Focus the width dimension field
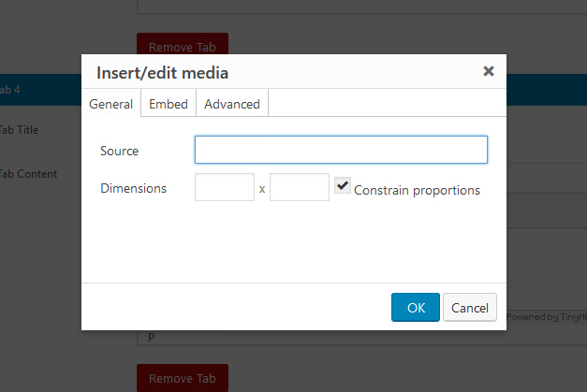 (x=225, y=188)
